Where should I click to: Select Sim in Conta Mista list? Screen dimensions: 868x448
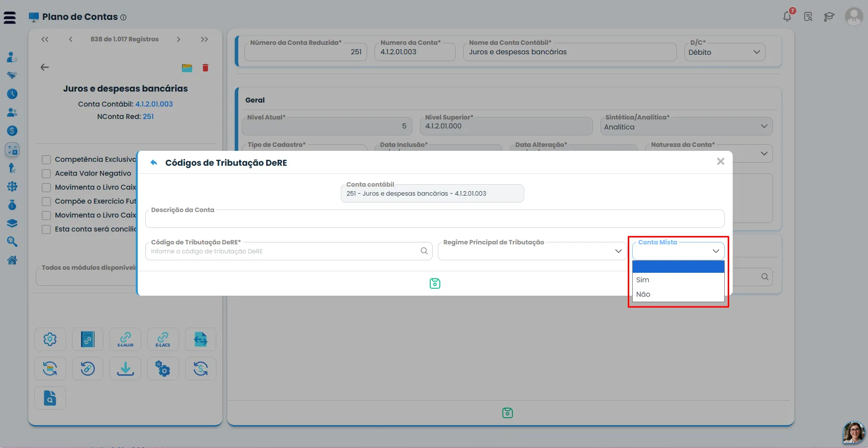coord(678,280)
